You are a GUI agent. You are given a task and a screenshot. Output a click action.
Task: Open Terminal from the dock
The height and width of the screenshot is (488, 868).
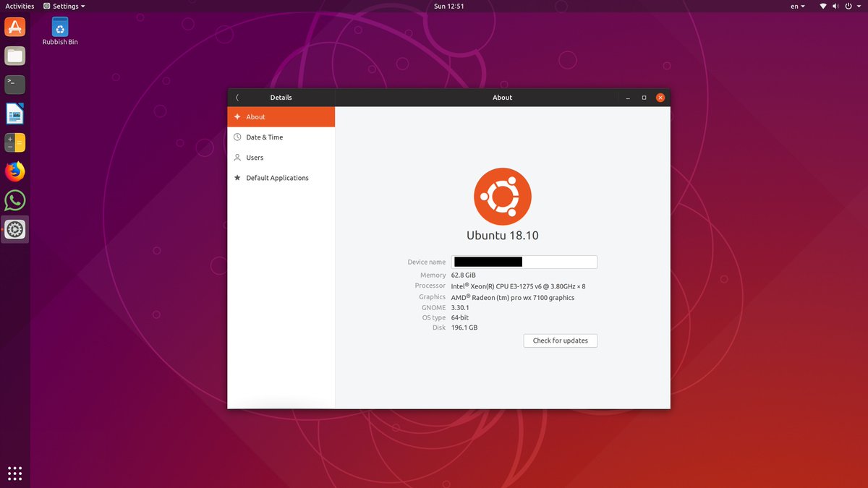tap(15, 85)
